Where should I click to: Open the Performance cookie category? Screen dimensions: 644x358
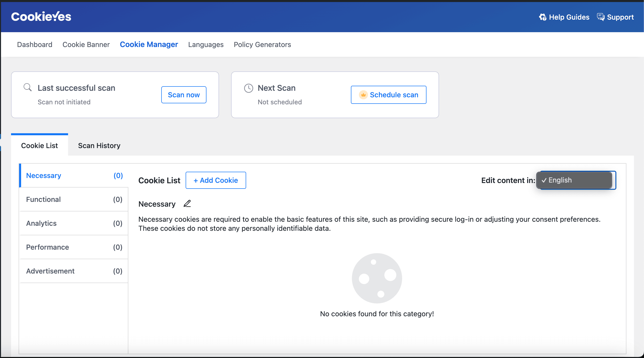click(x=74, y=247)
